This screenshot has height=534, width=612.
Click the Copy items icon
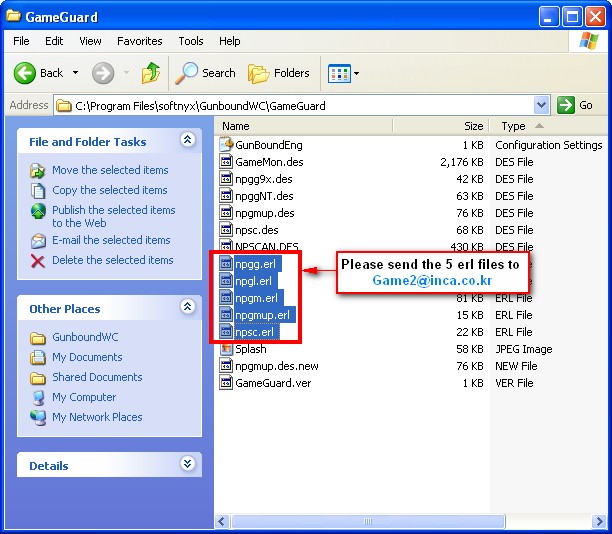point(38,190)
